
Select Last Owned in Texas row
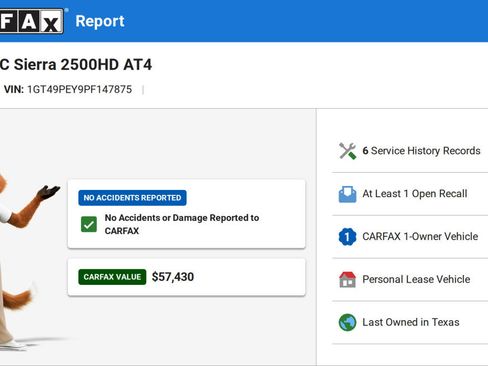point(410,322)
